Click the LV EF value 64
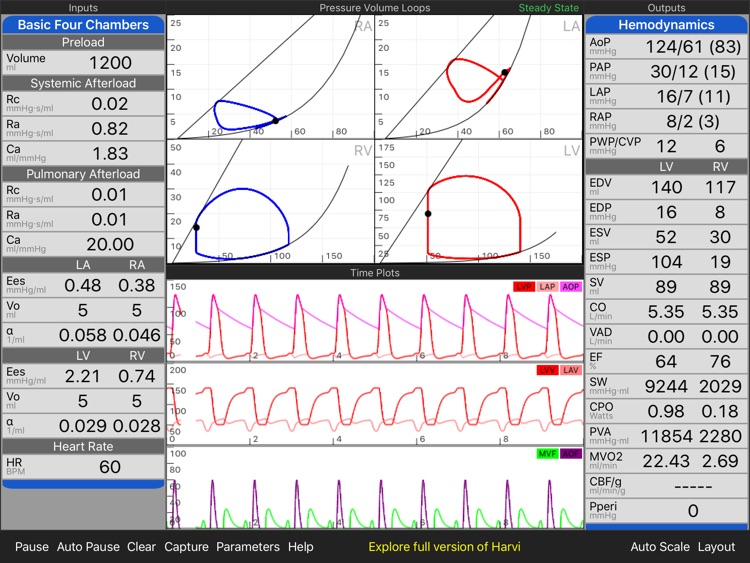Image resolution: width=750 pixels, height=563 pixels. pyautogui.click(x=666, y=362)
